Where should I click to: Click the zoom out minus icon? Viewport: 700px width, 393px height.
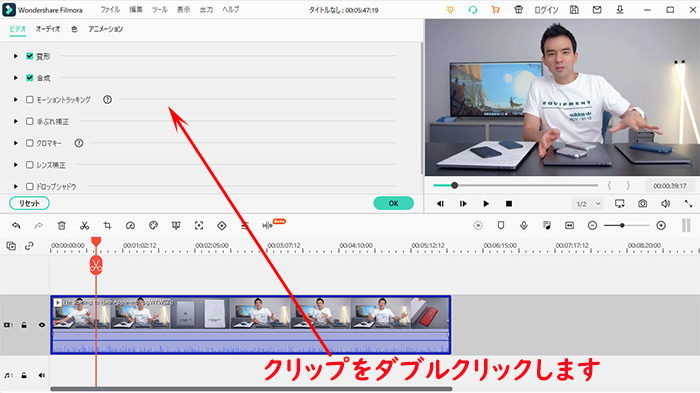592,226
